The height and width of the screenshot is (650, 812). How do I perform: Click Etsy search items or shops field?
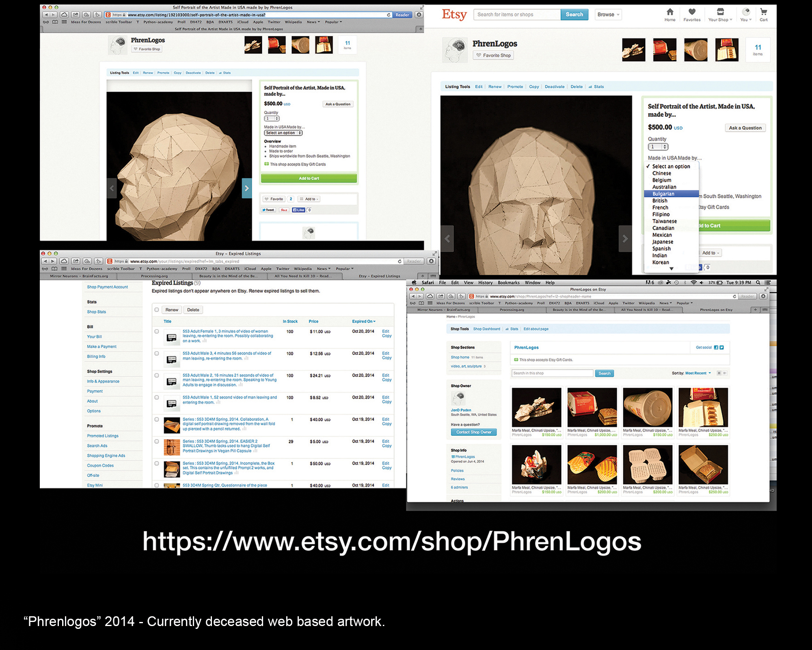516,15
